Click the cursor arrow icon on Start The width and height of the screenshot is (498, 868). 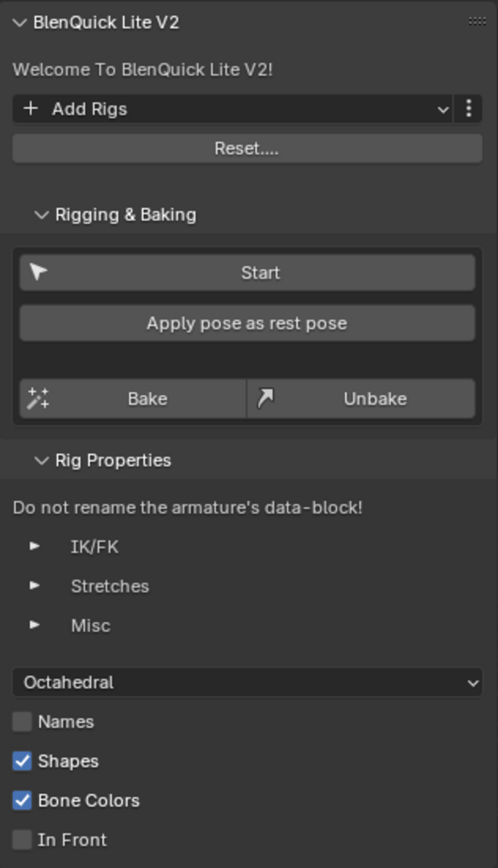(x=38, y=273)
